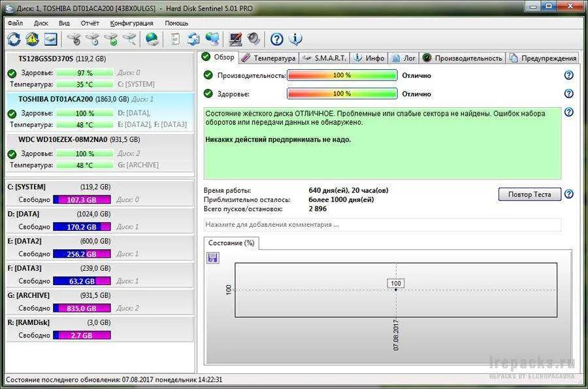Click the Производительность 100 % gradient bar
Viewport: 588px width, 389px height.
pos(342,75)
